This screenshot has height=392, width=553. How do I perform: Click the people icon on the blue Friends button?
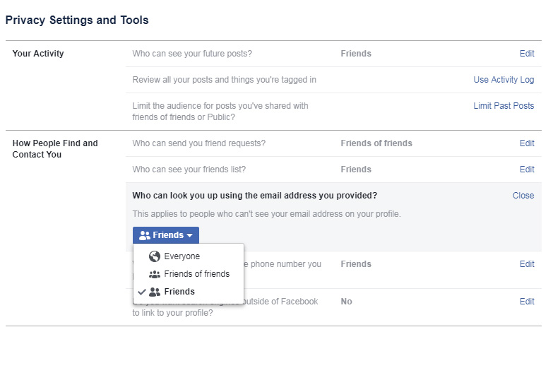145,235
